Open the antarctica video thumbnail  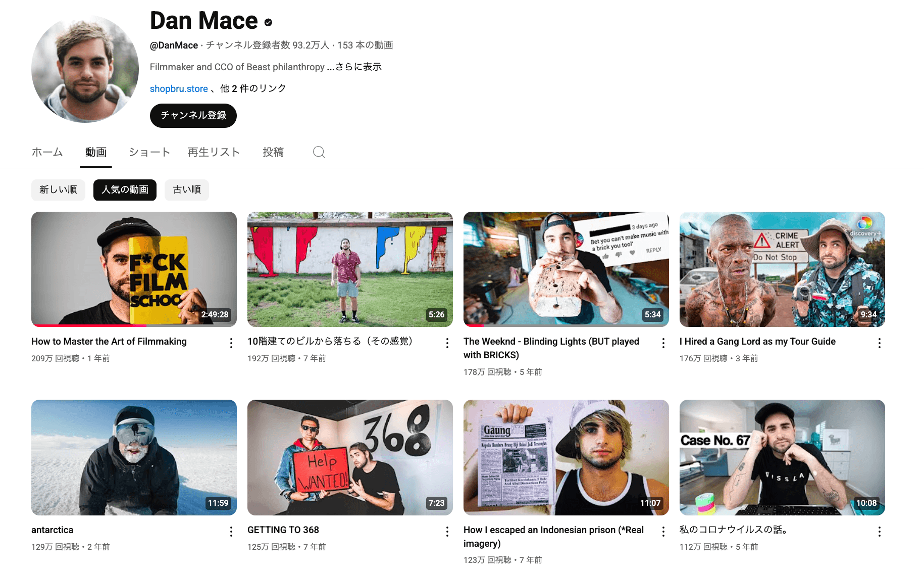coord(134,457)
